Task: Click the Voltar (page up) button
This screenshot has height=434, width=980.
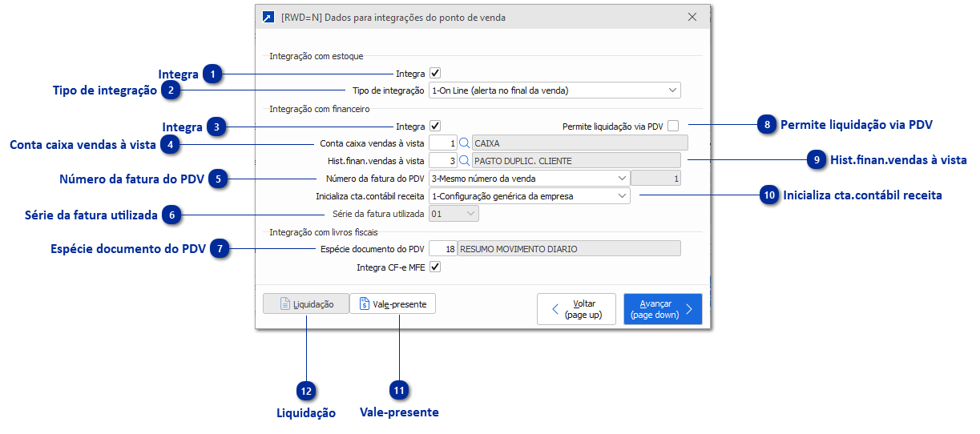Action: [x=576, y=309]
